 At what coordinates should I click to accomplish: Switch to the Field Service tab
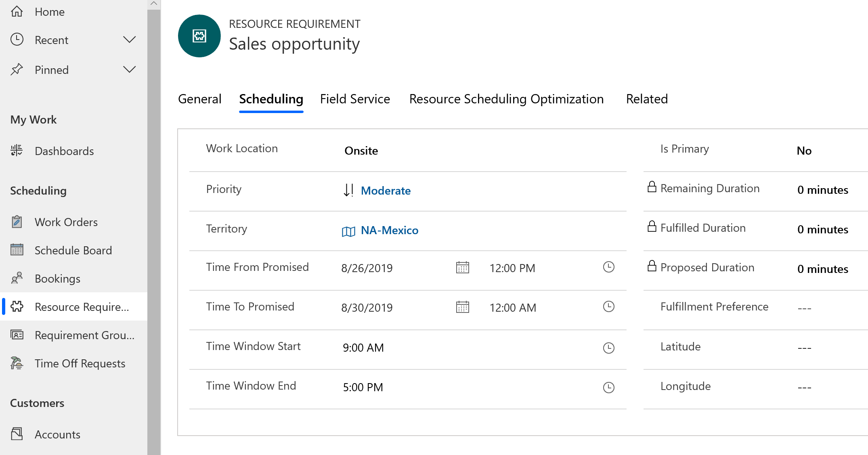[355, 99]
